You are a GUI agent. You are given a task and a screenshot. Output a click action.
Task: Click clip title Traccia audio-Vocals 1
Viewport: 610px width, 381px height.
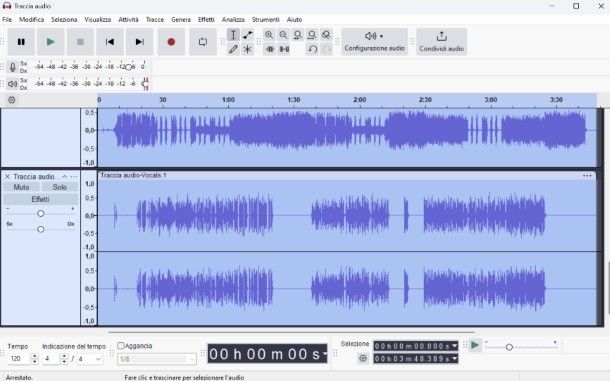coord(133,176)
